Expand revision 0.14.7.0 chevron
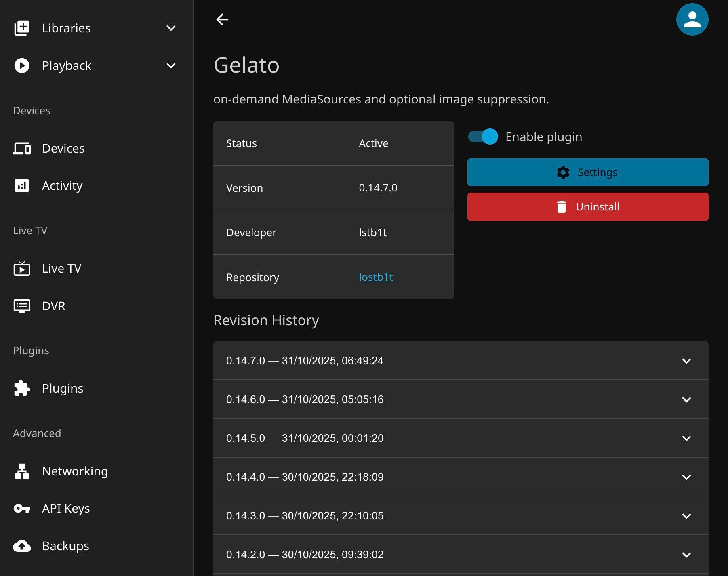Image resolution: width=728 pixels, height=576 pixels. tap(686, 361)
